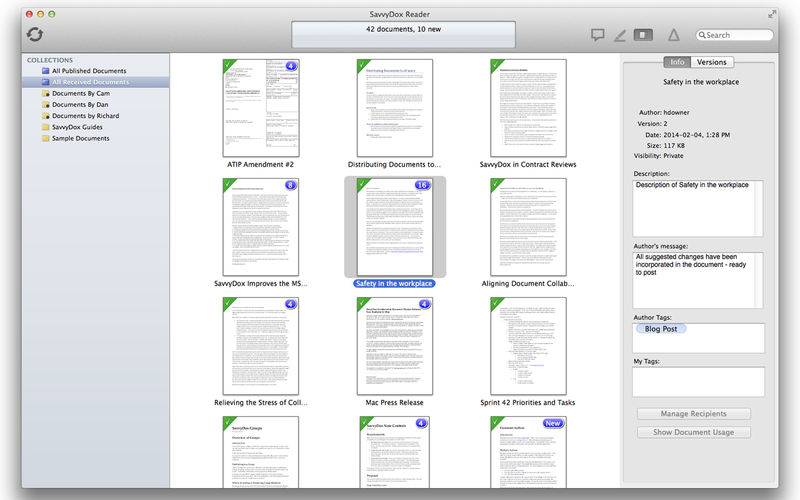800x500 pixels.
Task: Select SavvyDox Improves the MS thumbnail
Action: point(261,227)
